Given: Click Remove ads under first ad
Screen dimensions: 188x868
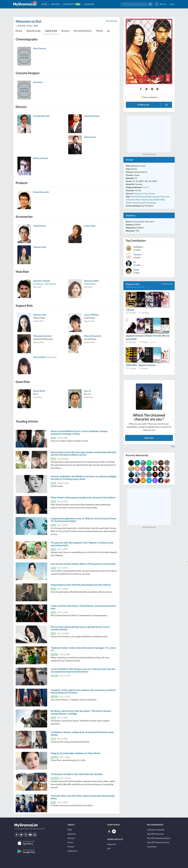Looking at the screenshot, I should (149, 154).
